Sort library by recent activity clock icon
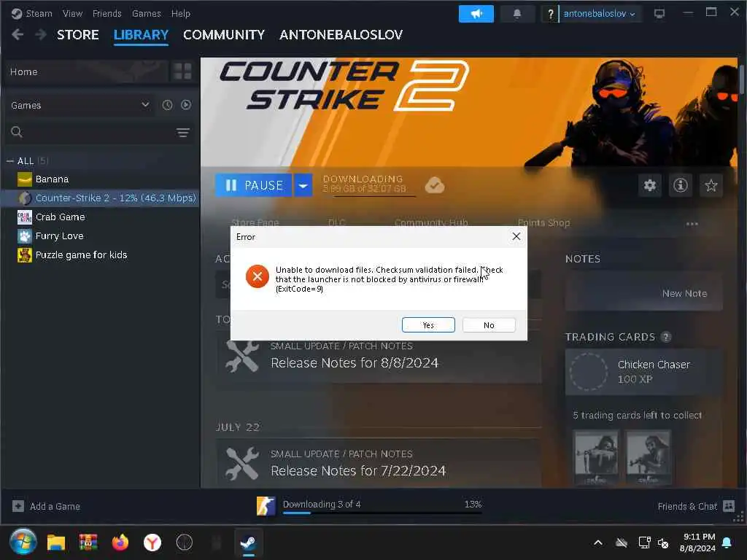Screen dimensions: 747x560 pyautogui.click(x=167, y=105)
